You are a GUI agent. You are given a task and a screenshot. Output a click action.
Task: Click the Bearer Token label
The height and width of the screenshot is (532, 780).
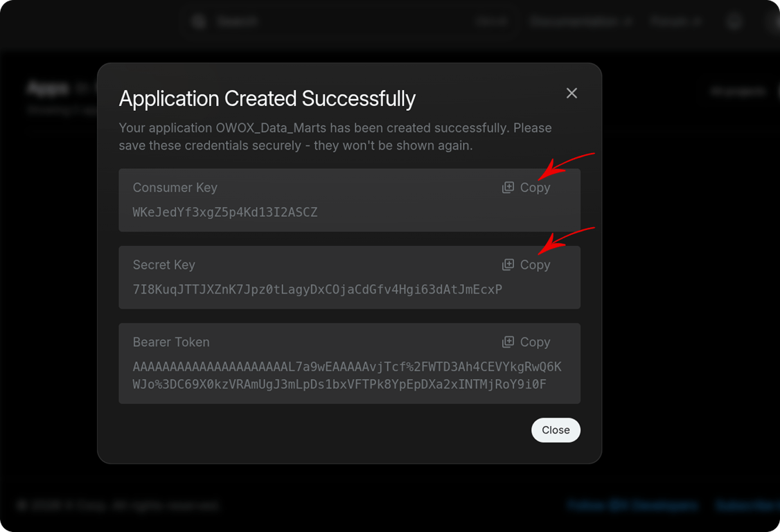point(171,342)
